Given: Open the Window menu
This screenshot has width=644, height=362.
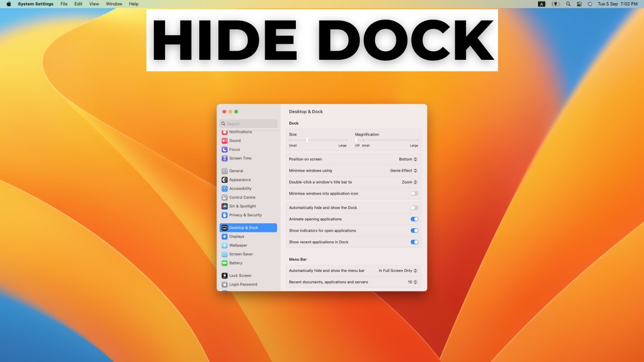Looking at the screenshot, I should tap(114, 4).
